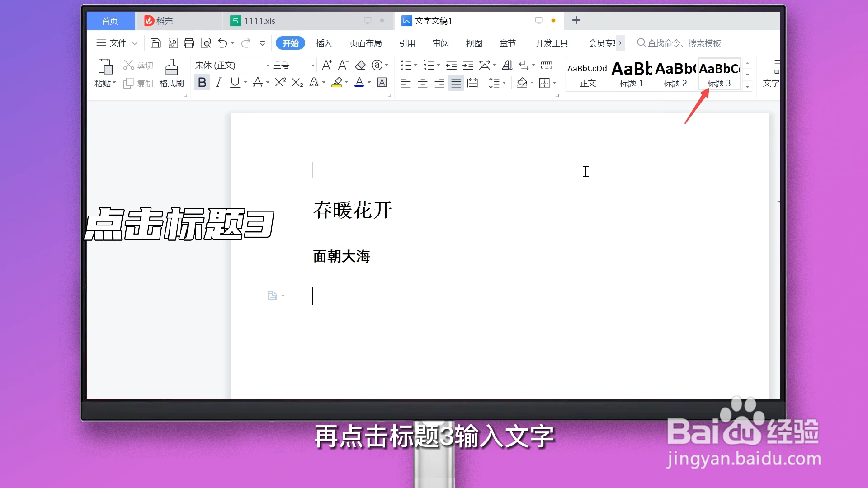868x488 pixels.
Task: Open the 章节 ribbon tab
Action: (x=507, y=43)
